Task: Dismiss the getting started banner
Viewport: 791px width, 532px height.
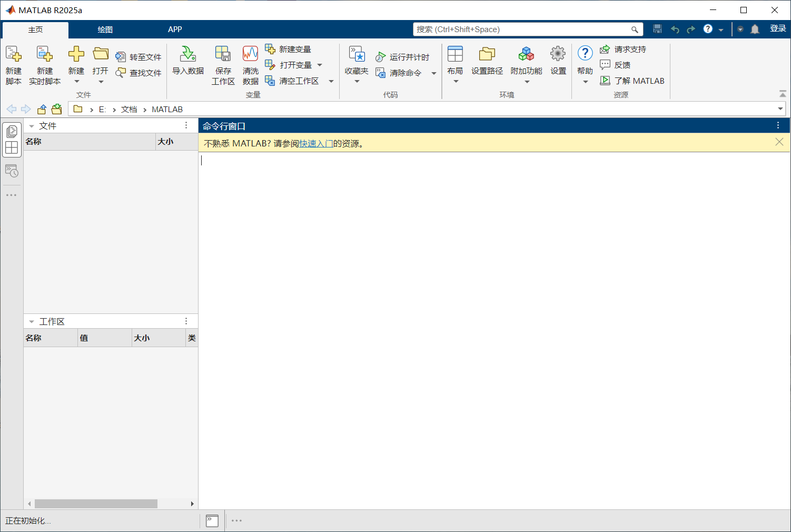Action: click(x=779, y=142)
